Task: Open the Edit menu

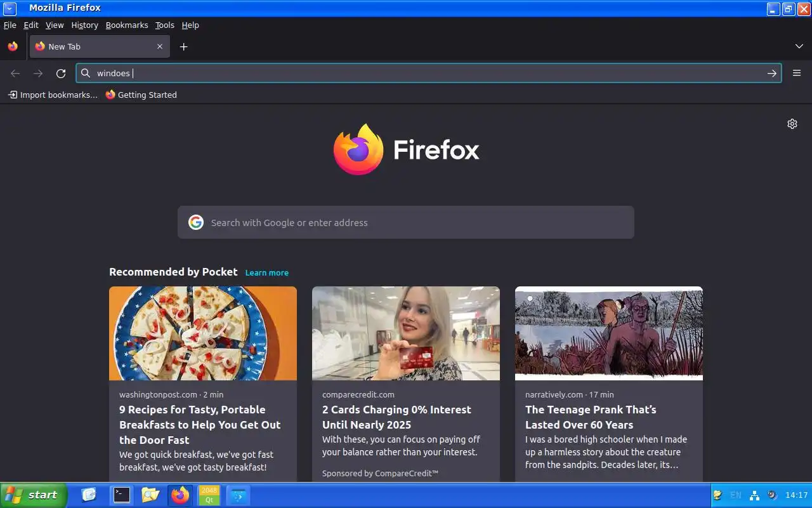Action: point(31,25)
